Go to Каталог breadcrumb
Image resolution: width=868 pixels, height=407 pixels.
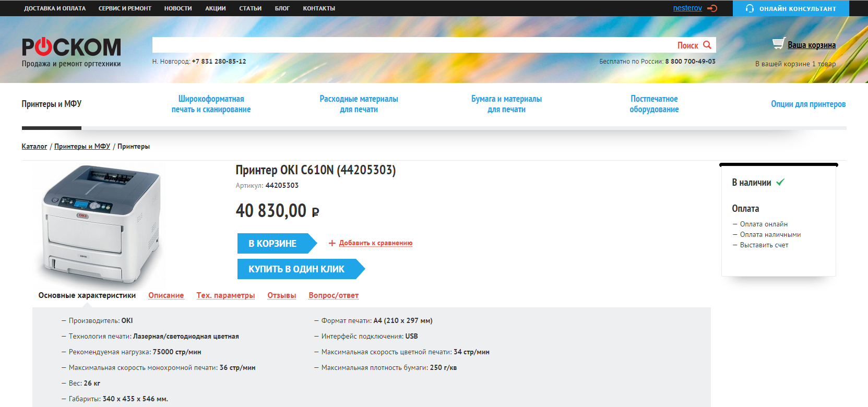click(34, 147)
